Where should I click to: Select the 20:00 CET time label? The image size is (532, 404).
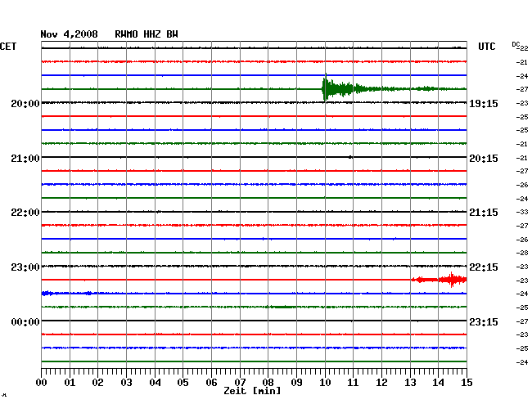point(25,103)
